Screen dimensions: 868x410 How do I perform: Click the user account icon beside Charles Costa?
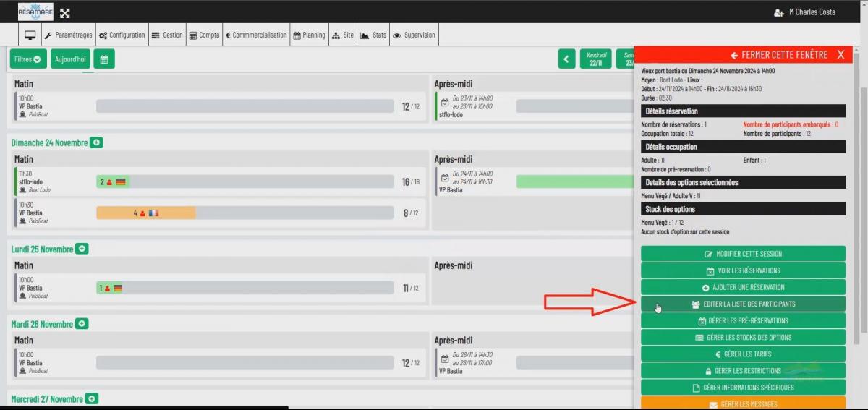(778, 13)
